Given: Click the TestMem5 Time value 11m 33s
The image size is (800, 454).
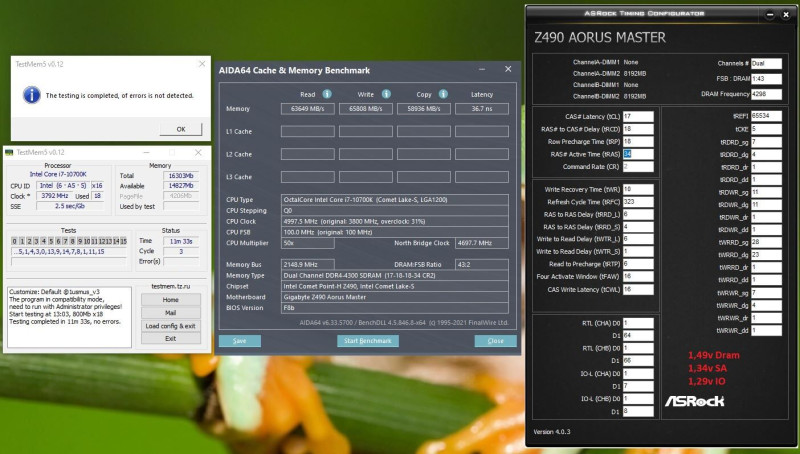Looking at the screenshot, I should [x=181, y=241].
